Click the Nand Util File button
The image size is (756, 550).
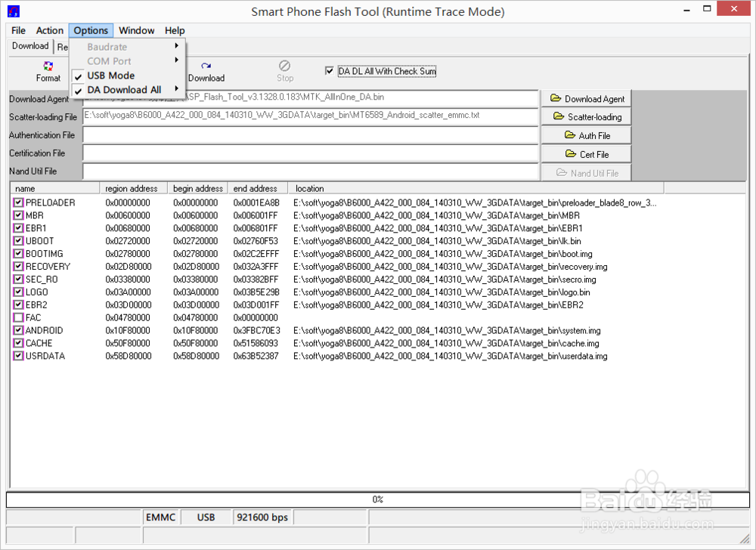[587, 173]
